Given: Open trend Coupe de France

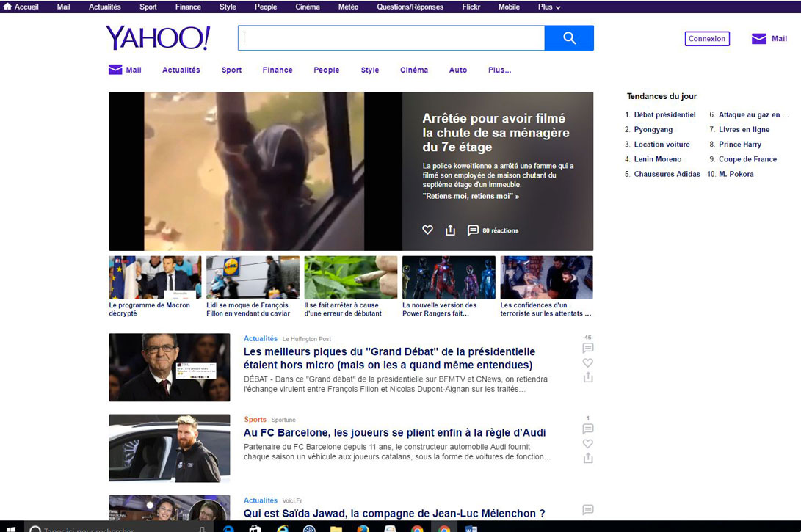Looking at the screenshot, I should tap(747, 159).
